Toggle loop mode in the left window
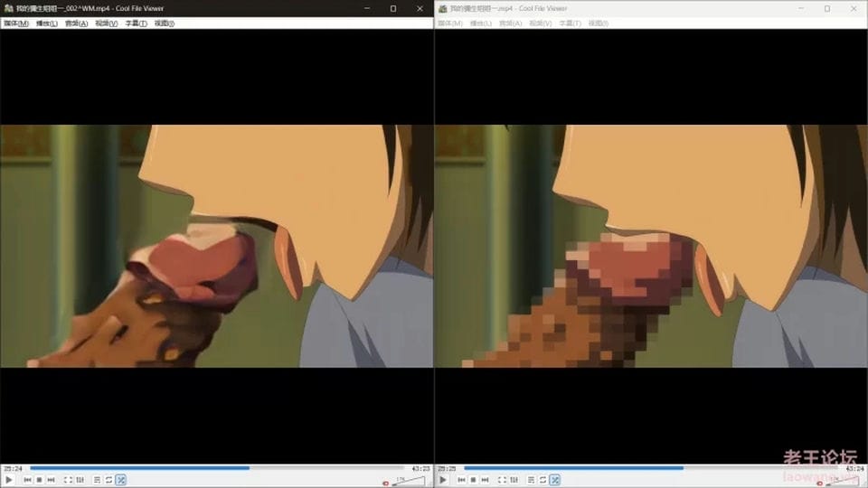 point(109,480)
